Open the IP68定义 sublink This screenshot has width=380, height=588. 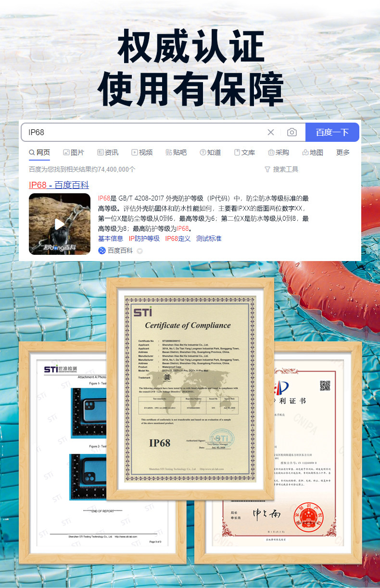178,238
